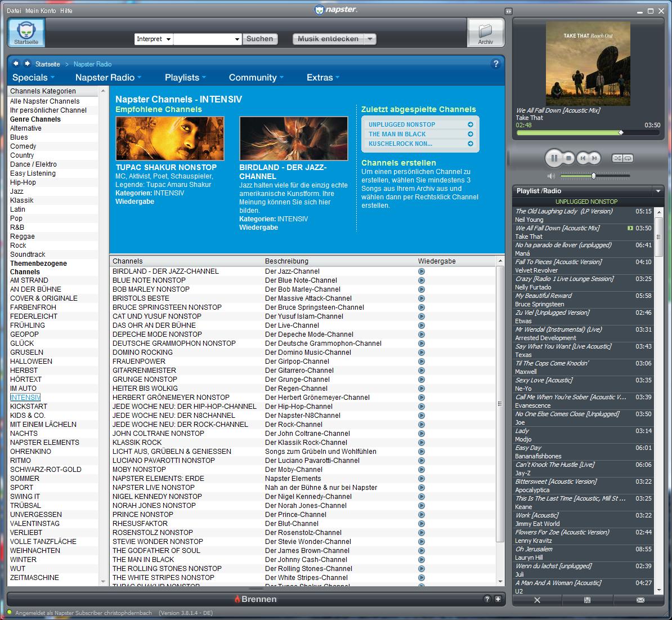Open the Startseite home icon
This screenshot has height=620, width=672.
tap(26, 33)
